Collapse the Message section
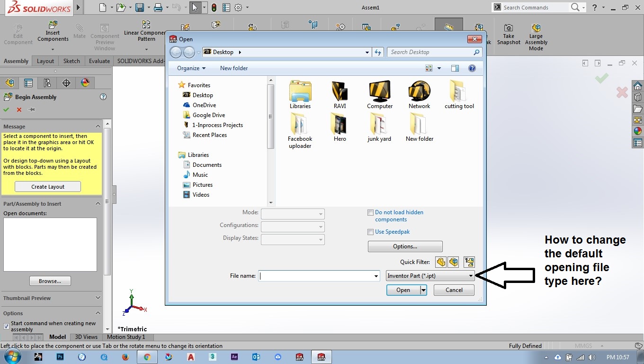Viewport: 644px width, 364px height. (x=98, y=127)
